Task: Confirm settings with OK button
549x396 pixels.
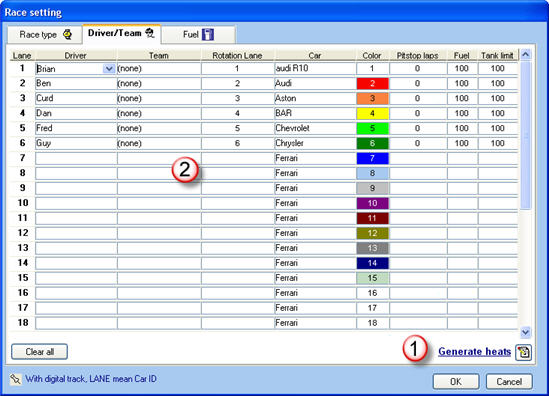Action: [x=456, y=381]
